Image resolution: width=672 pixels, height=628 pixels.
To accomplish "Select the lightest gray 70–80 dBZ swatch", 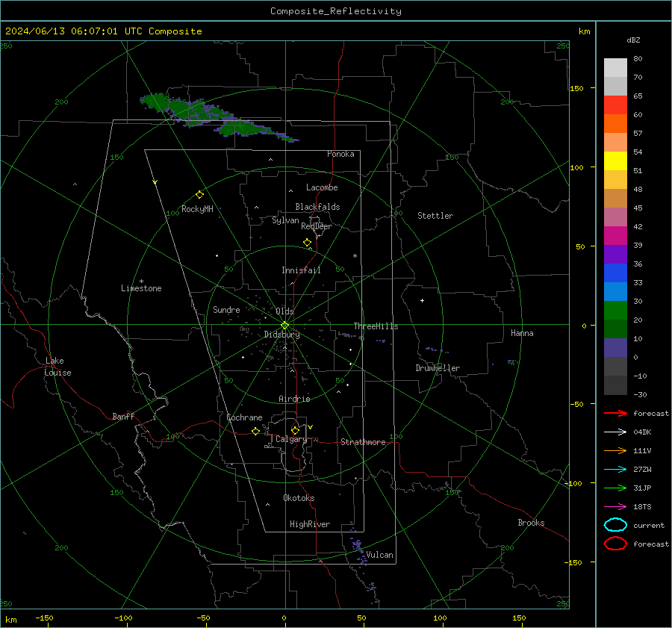I will pos(615,67).
